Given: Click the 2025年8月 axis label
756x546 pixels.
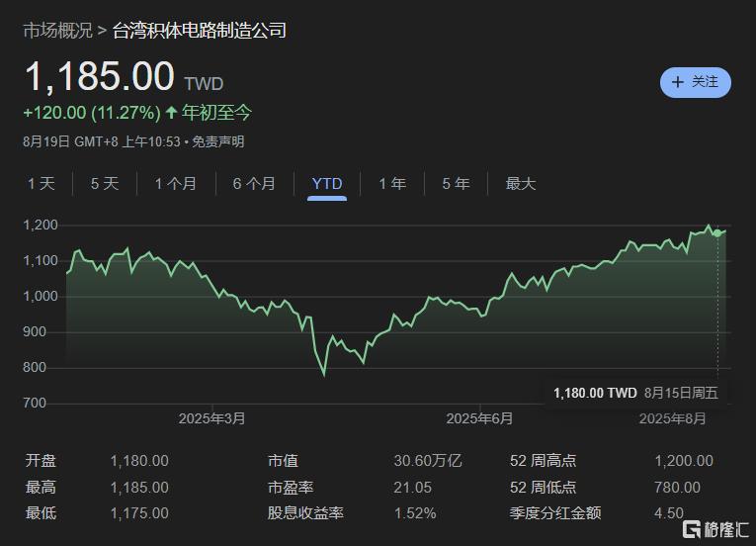Looking at the screenshot, I should [x=672, y=418].
